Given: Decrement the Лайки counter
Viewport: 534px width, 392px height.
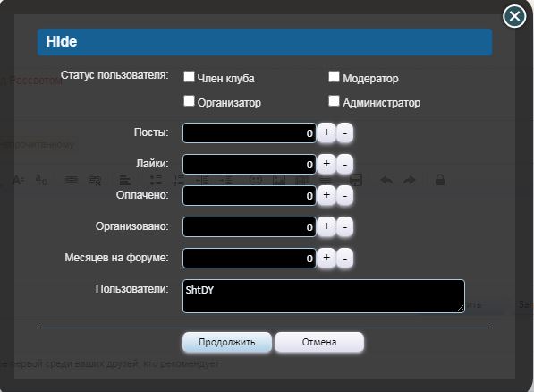Looking at the screenshot, I should 344,164.
